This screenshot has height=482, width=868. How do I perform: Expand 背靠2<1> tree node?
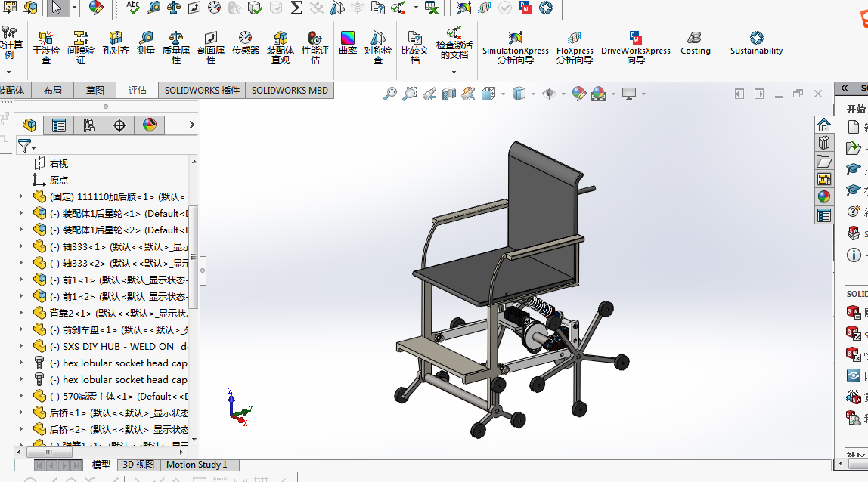pos(21,313)
